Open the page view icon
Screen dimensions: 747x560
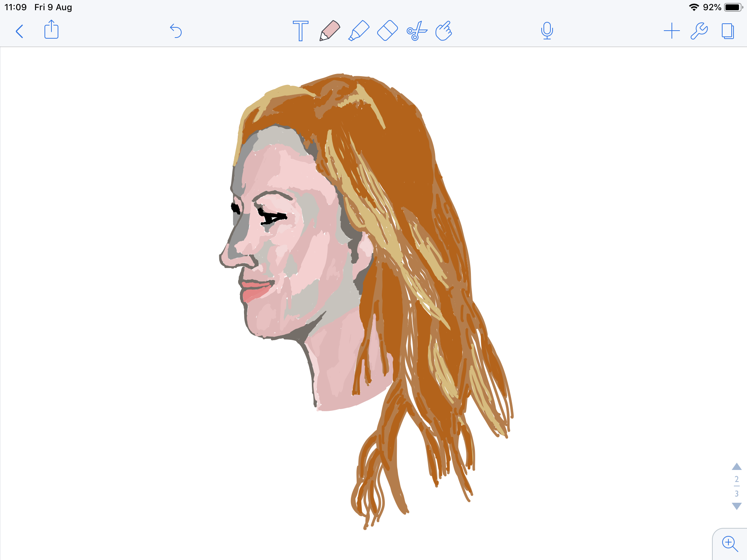click(x=728, y=31)
